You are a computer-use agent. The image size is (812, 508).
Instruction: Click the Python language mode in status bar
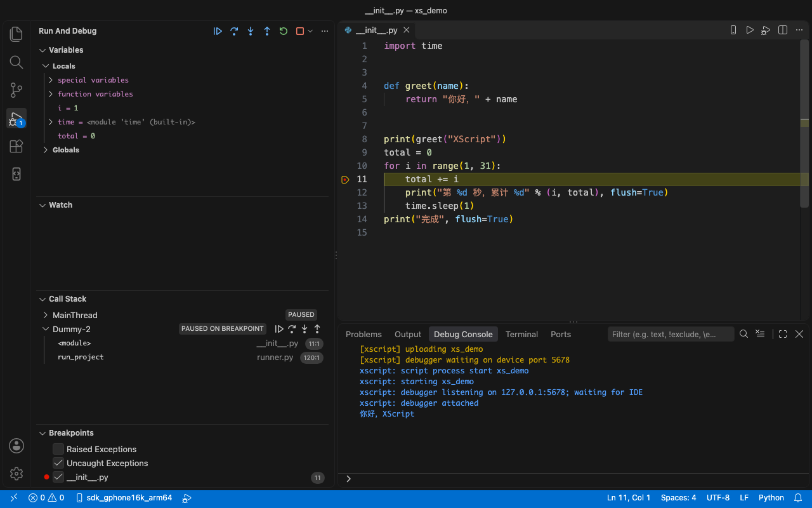(771, 498)
